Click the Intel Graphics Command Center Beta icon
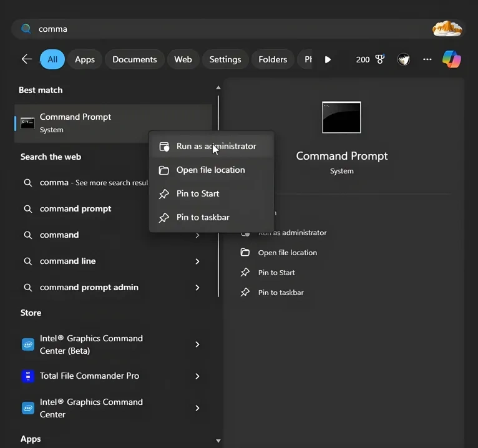 pyautogui.click(x=27, y=344)
